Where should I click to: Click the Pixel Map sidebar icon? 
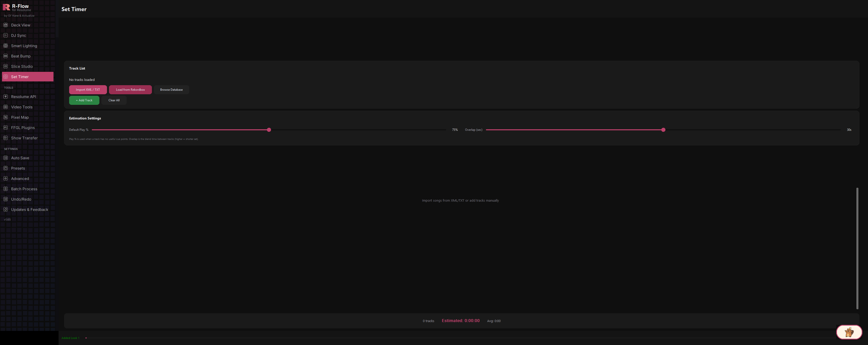pyautogui.click(x=5, y=117)
